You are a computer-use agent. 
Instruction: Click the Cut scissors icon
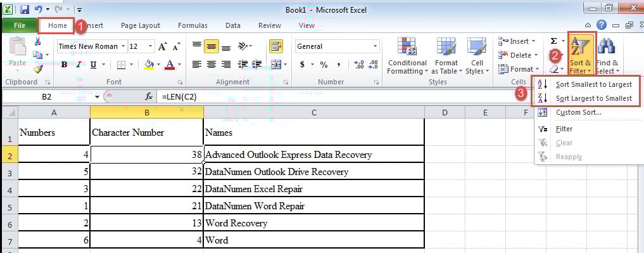pos(38,41)
